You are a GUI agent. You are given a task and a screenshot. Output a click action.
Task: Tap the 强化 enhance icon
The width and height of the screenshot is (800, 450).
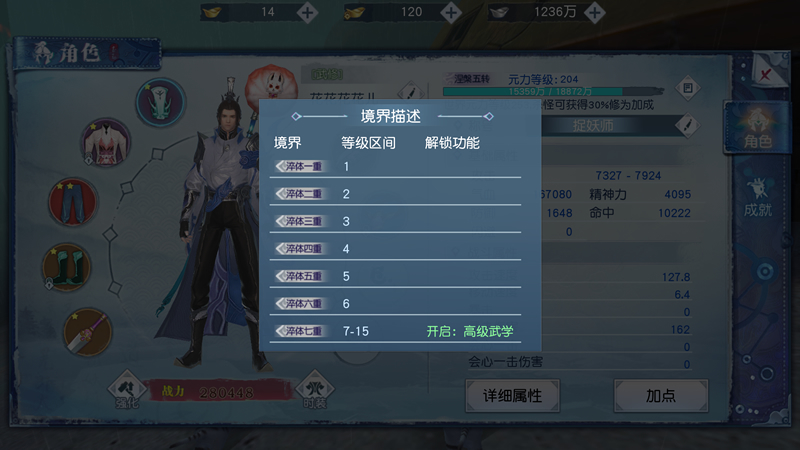coord(127,391)
